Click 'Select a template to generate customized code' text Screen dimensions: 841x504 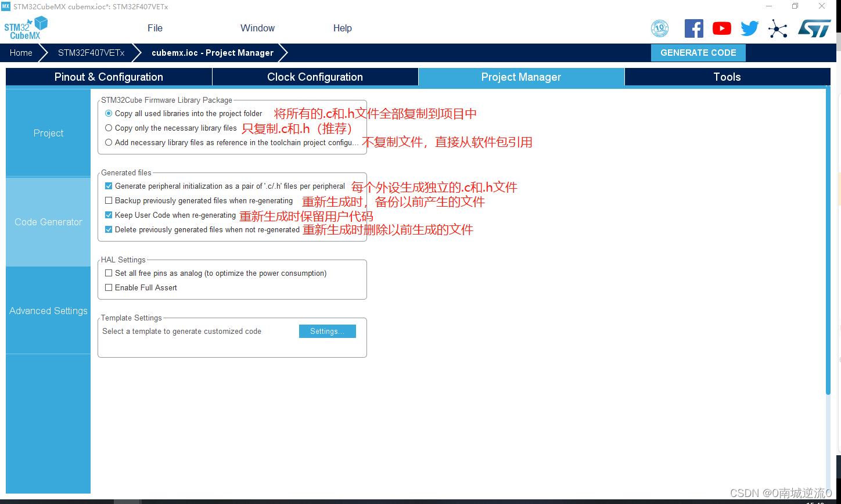tap(182, 331)
